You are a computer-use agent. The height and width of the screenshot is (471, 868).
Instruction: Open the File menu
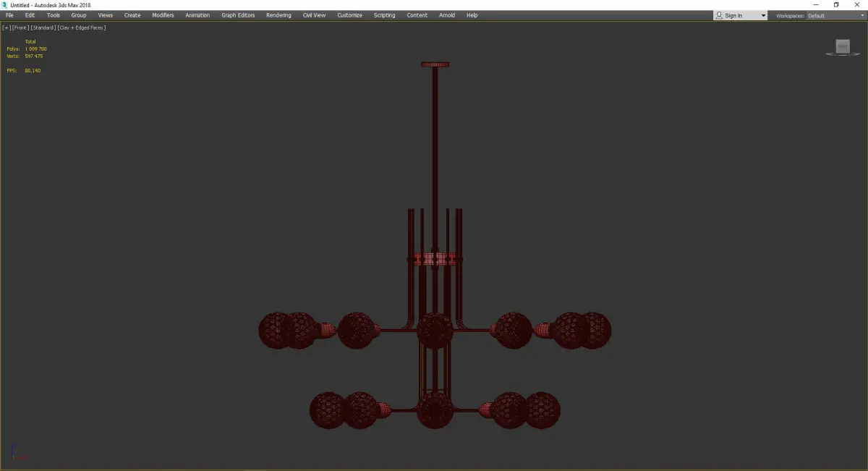(9, 15)
